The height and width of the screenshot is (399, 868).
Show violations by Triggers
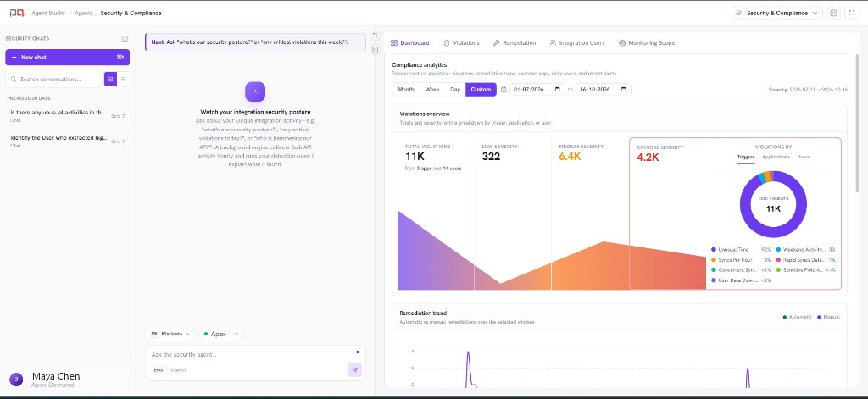click(746, 158)
